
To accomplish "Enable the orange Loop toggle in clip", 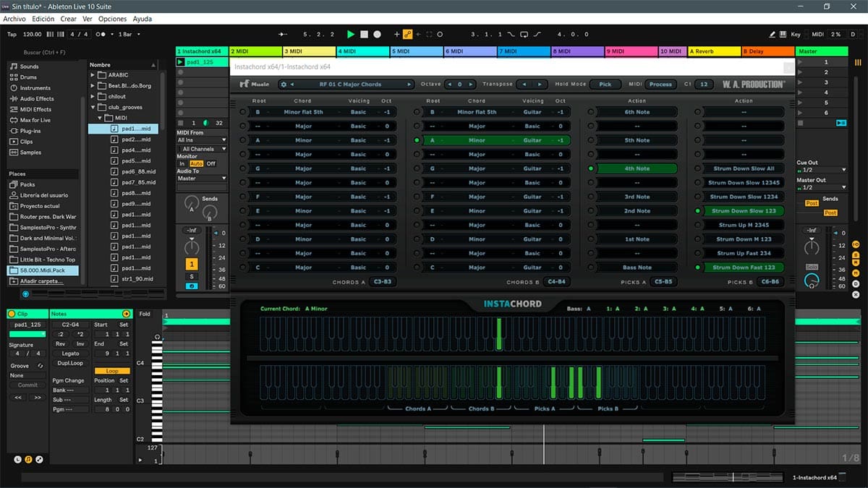I will coord(112,371).
